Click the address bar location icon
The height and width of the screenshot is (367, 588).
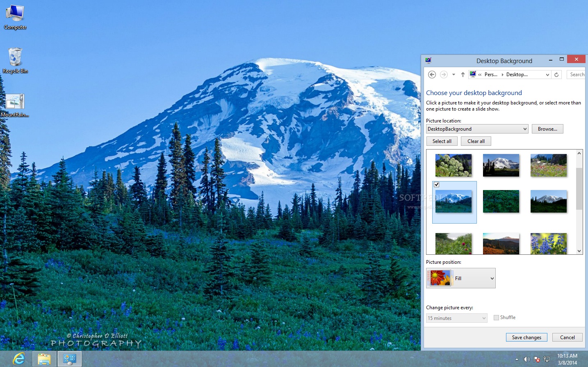(473, 75)
